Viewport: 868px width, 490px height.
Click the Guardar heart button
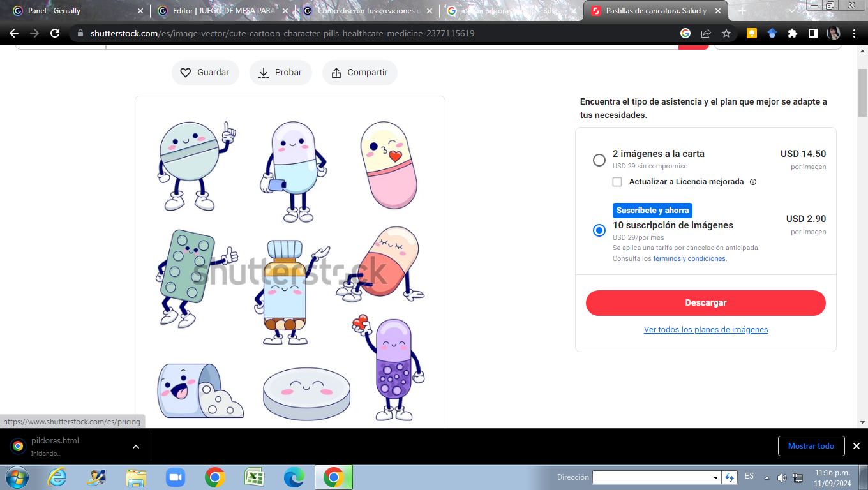tap(205, 73)
